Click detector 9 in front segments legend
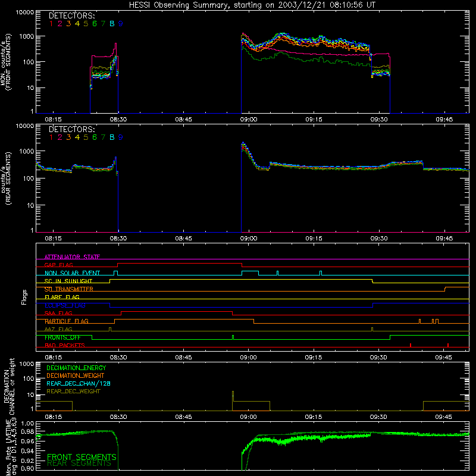Viewport: 476px width, 476px height. click(x=121, y=24)
